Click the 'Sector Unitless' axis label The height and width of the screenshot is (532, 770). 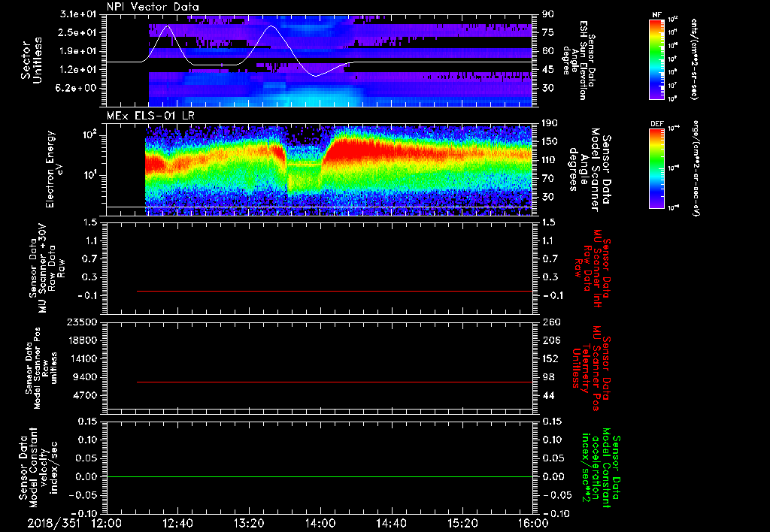(x=31, y=60)
